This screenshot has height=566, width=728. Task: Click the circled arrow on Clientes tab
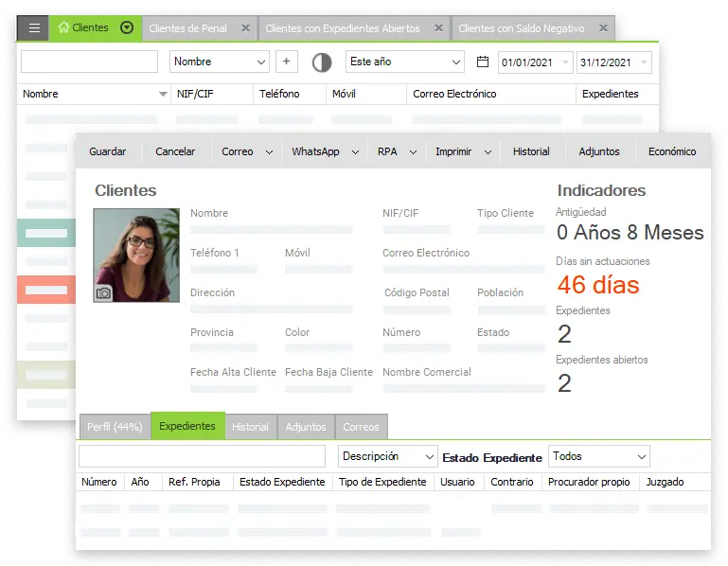point(128,28)
